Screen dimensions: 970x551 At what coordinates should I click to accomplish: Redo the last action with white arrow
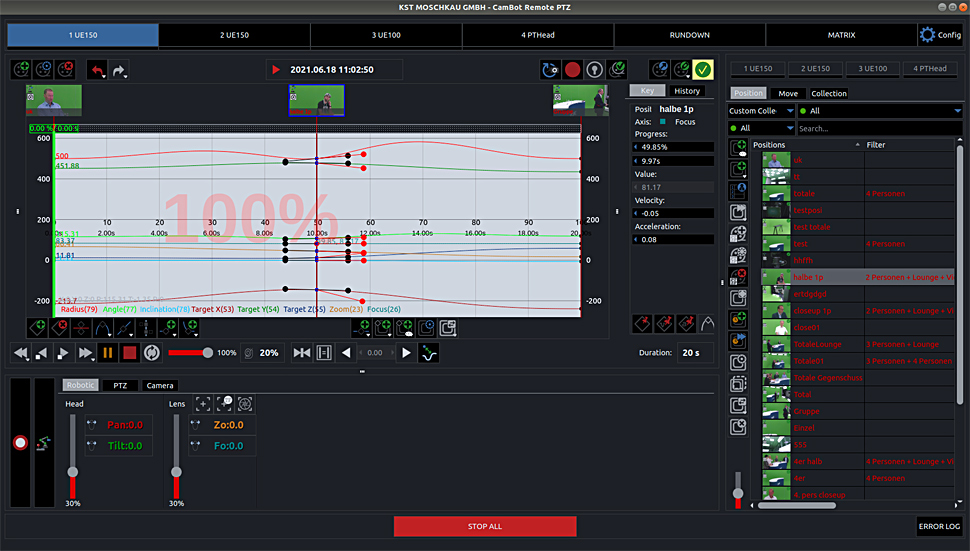119,70
